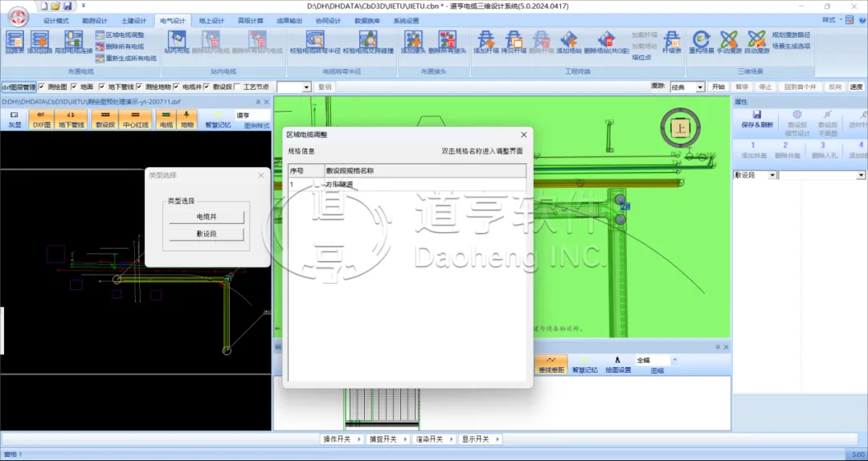Click the 重构场景 rebuild scene icon

click(702, 40)
